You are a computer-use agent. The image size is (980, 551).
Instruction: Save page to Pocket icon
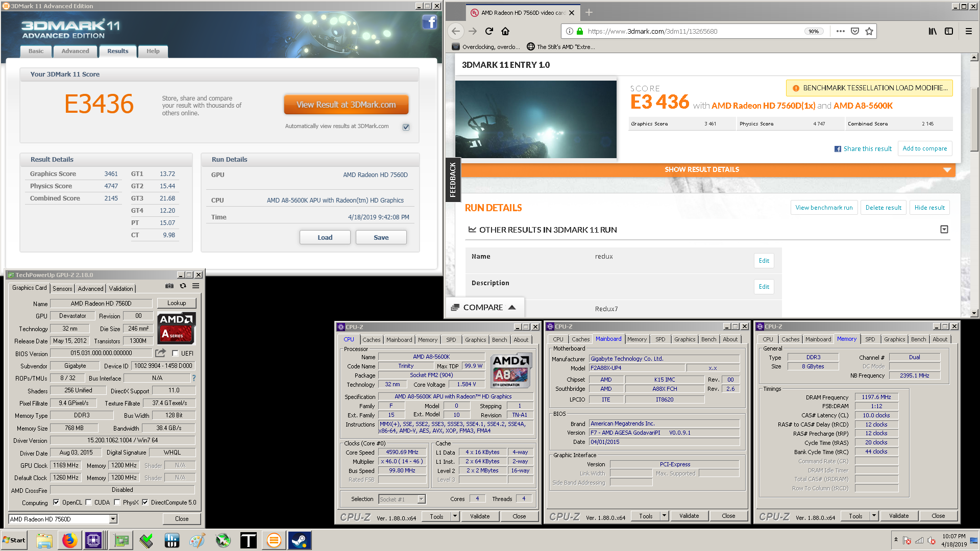pyautogui.click(x=855, y=31)
